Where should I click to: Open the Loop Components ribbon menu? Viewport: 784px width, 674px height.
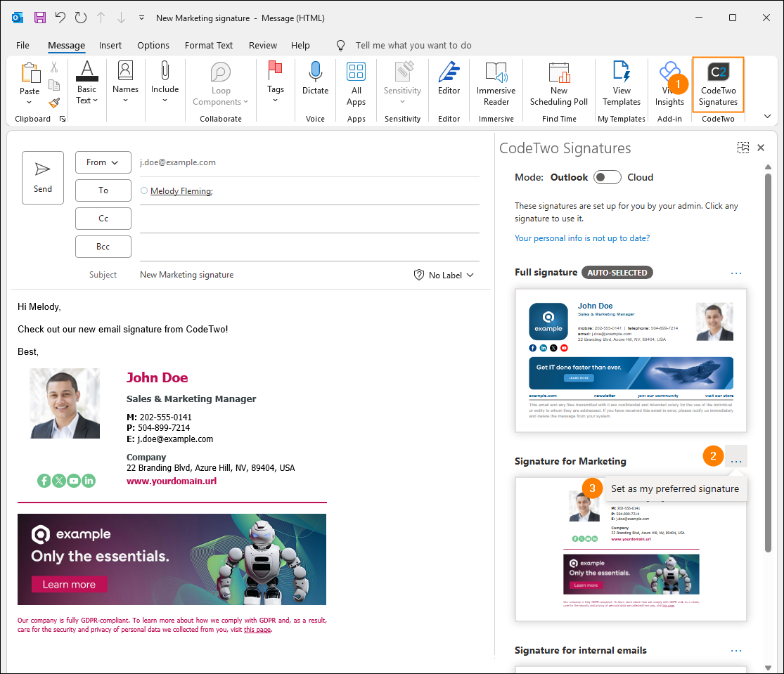coord(221,84)
